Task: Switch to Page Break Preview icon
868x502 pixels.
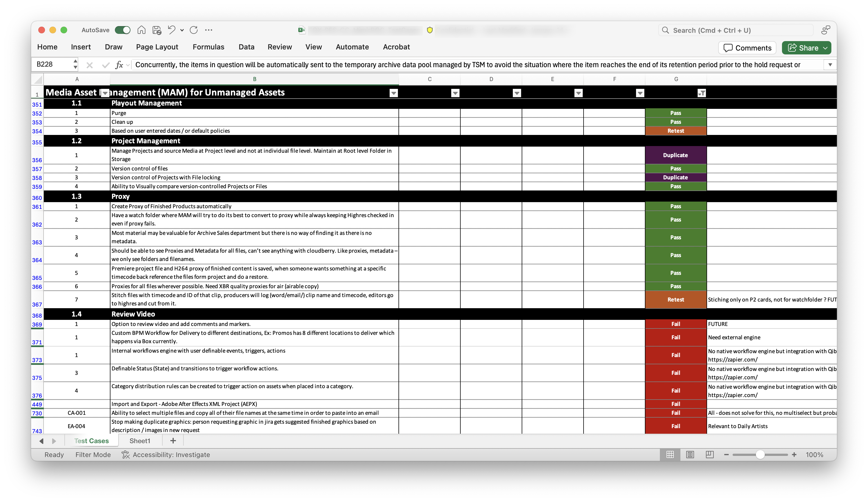Action: [x=710, y=455]
